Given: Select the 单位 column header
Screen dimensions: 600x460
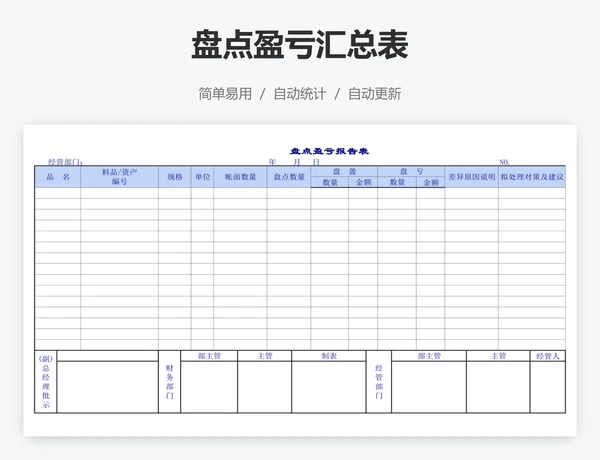Looking at the screenshot, I should click(x=202, y=177).
